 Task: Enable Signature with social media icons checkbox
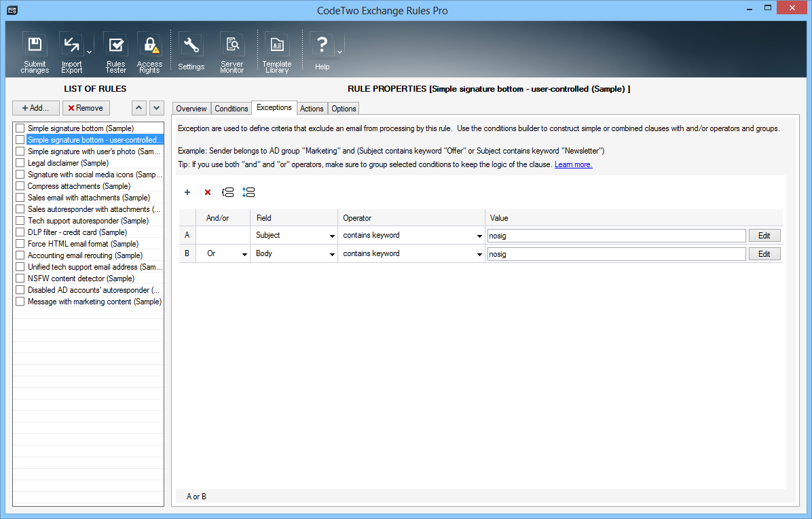pyautogui.click(x=20, y=174)
